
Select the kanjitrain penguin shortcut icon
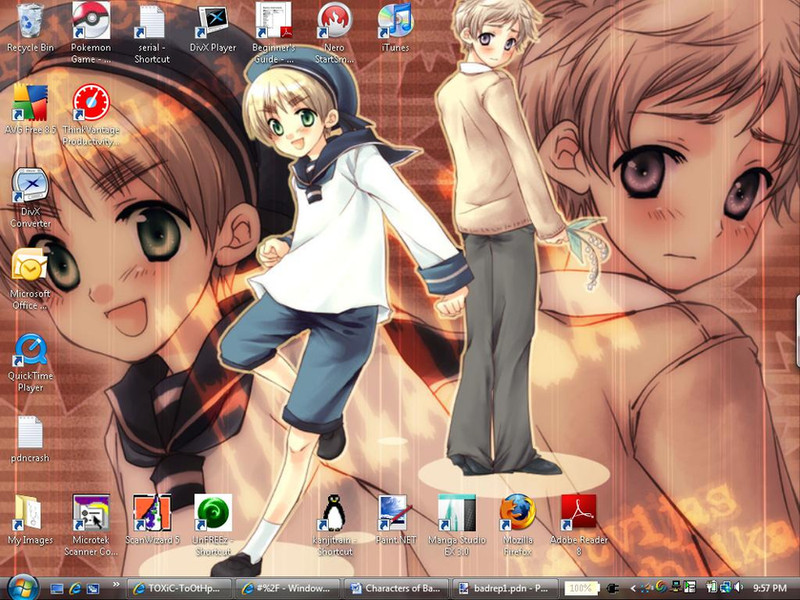click(334, 512)
